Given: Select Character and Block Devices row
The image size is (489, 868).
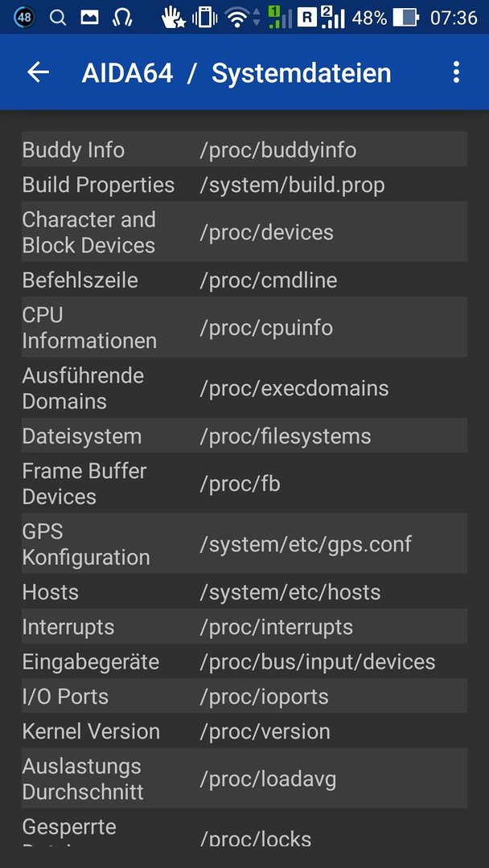Looking at the screenshot, I should [x=244, y=232].
